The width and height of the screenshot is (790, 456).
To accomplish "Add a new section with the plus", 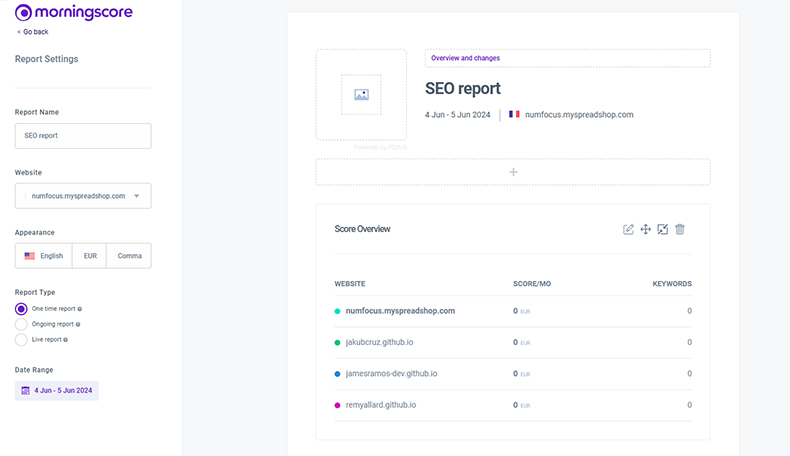I will pos(513,172).
